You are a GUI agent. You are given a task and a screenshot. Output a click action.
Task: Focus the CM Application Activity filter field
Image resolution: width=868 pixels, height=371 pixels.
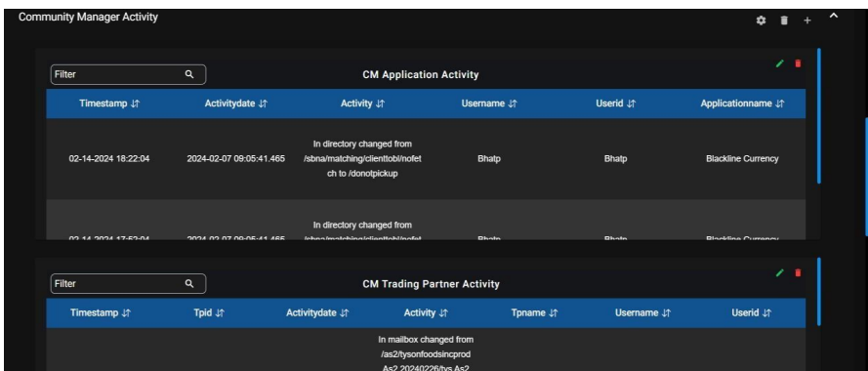pyautogui.click(x=129, y=75)
